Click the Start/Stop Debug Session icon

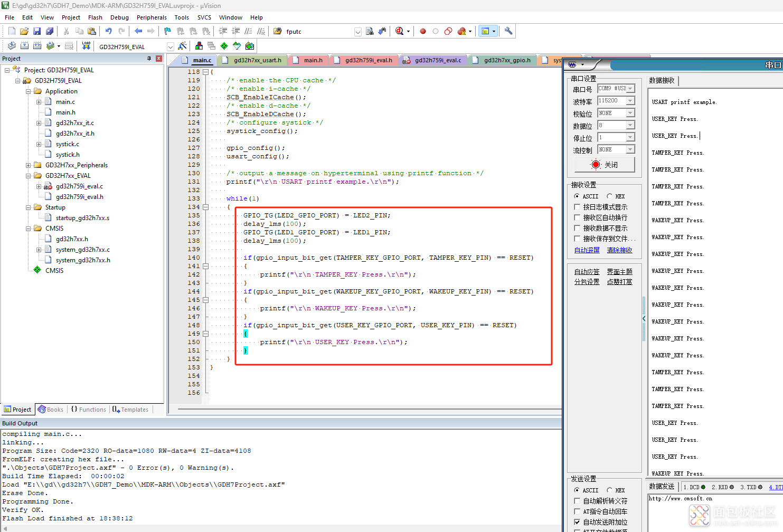click(400, 31)
